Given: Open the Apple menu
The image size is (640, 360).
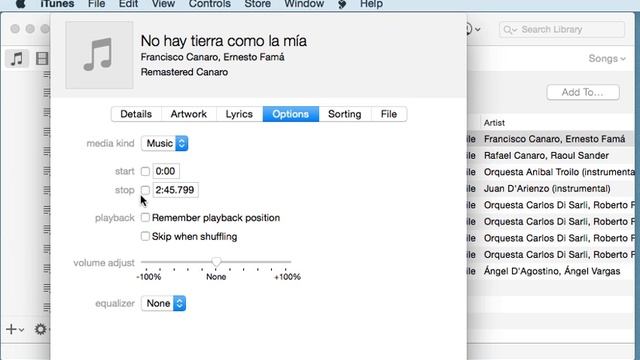Looking at the screenshot, I should tap(20, 4).
